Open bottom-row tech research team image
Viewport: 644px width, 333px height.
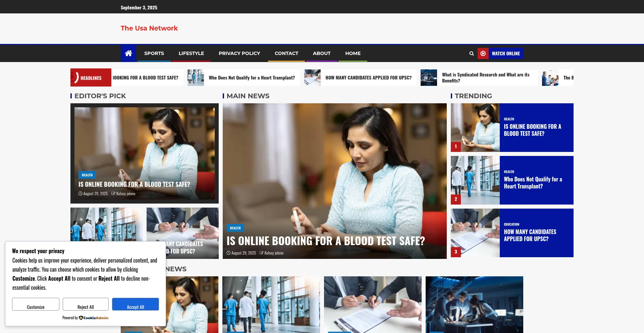474,304
